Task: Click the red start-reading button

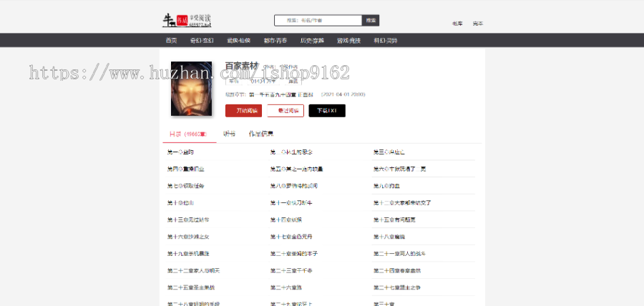Action: click(x=243, y=111)
